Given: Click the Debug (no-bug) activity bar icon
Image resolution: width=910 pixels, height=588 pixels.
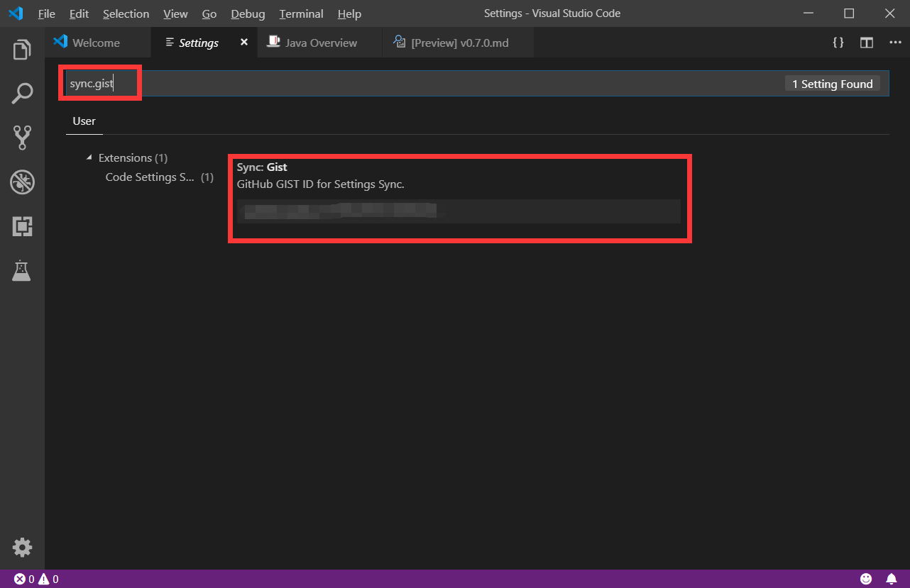Looking at the screenshot, I should click(x=21, y=182).
